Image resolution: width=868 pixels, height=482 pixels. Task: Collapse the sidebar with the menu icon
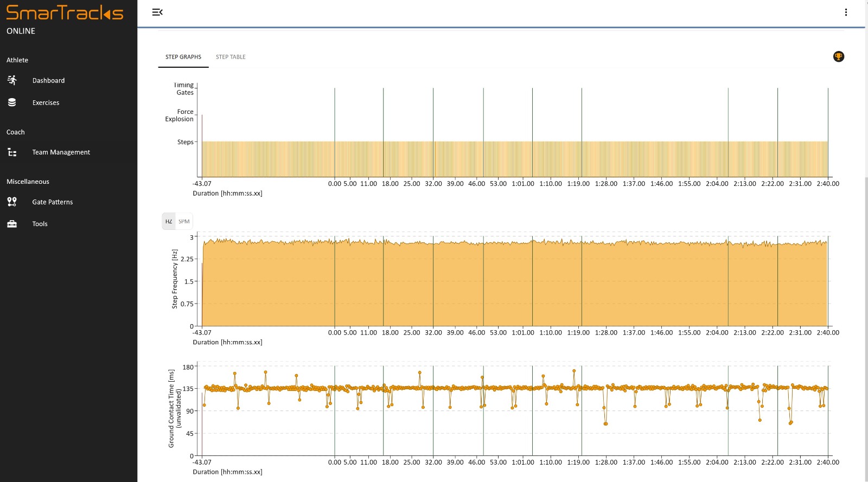[157, 12]
